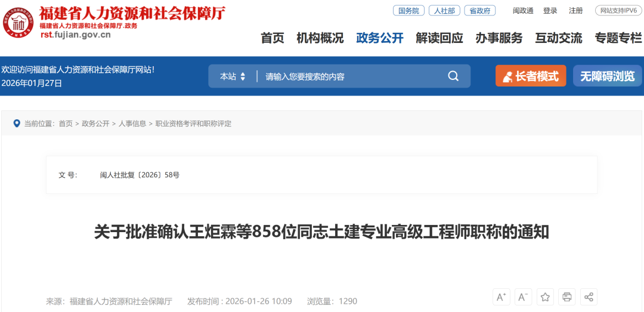Enable 长者模式 elder mode
Screen dimensions: 644x312
click(531, 76)
